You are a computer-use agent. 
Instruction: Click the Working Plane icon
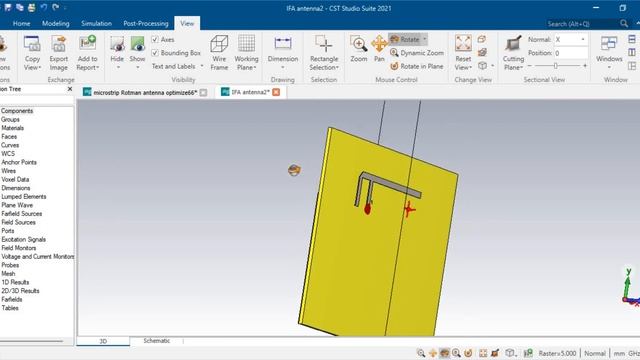(x=246, y=44)
